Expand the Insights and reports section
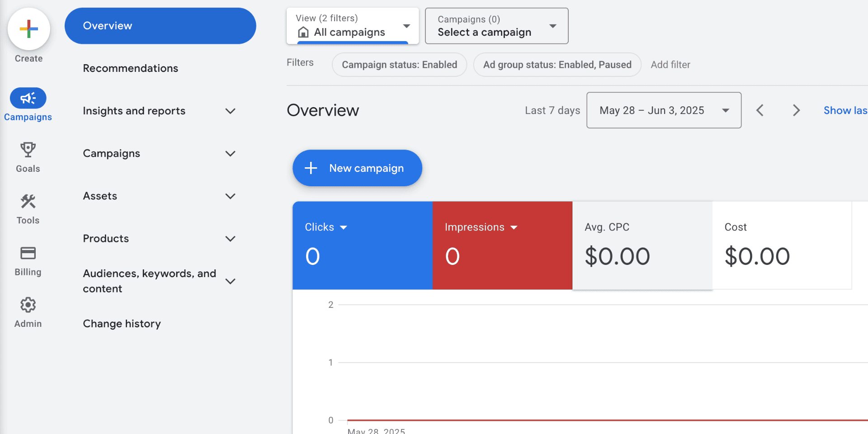 (x=230, y=111)
